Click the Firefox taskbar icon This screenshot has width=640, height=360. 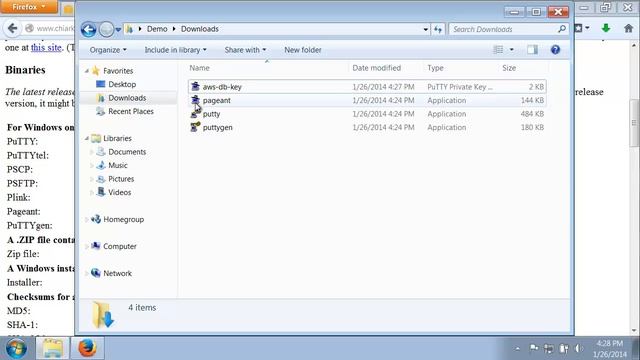click(x=87, y=348)
